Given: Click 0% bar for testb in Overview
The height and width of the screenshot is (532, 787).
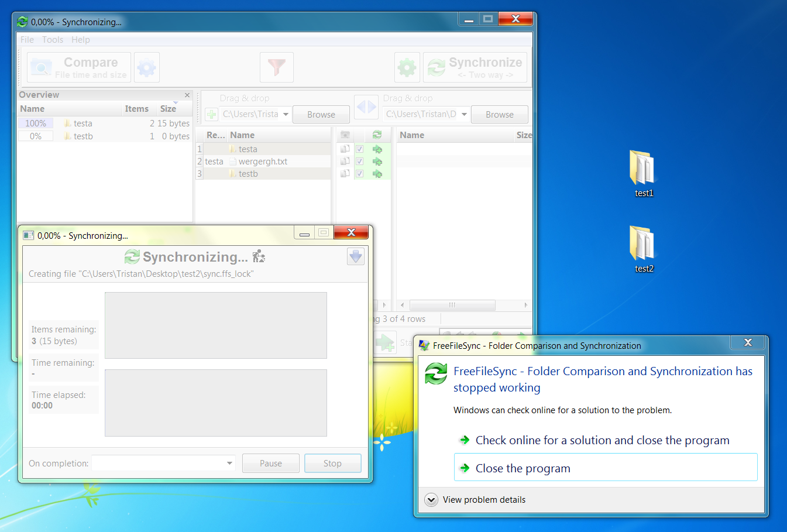Looking at the screenshot, I should pos(36,136).
